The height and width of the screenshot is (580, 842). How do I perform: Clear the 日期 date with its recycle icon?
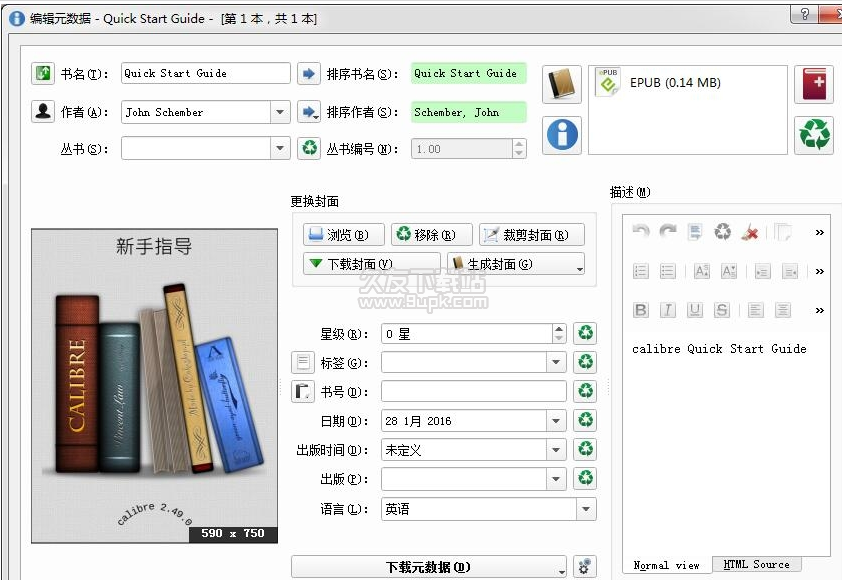coord(585,420)
